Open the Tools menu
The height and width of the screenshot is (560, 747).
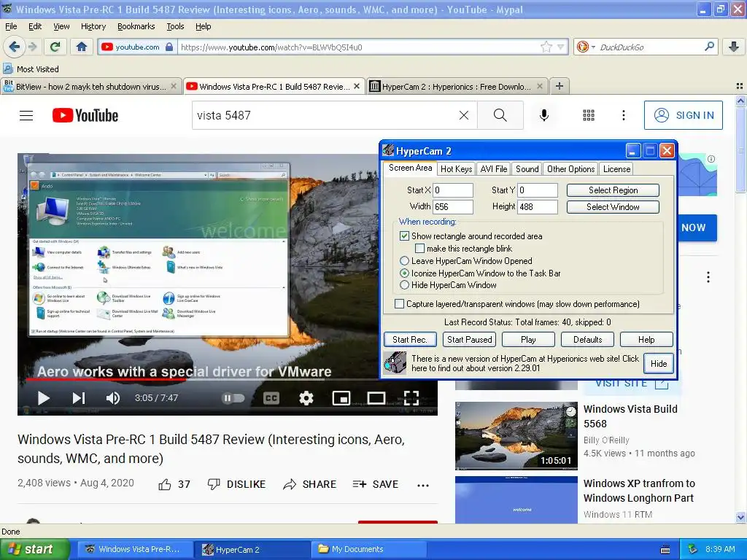175,26
